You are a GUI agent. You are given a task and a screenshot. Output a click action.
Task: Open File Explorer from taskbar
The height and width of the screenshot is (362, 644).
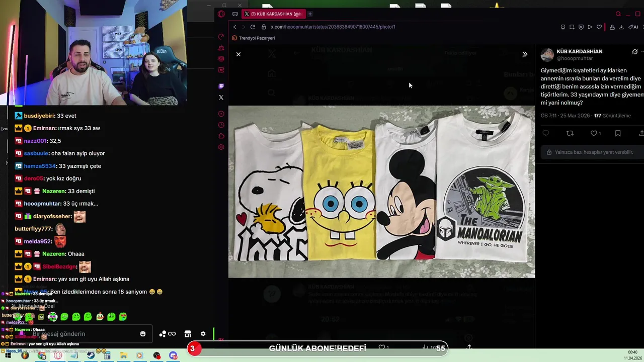tap(123, 355)
